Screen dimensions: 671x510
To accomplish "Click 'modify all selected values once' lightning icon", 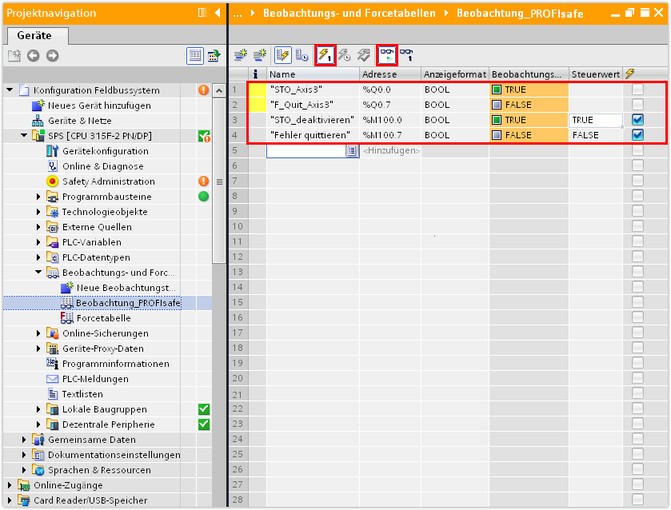I will point(325,55).
